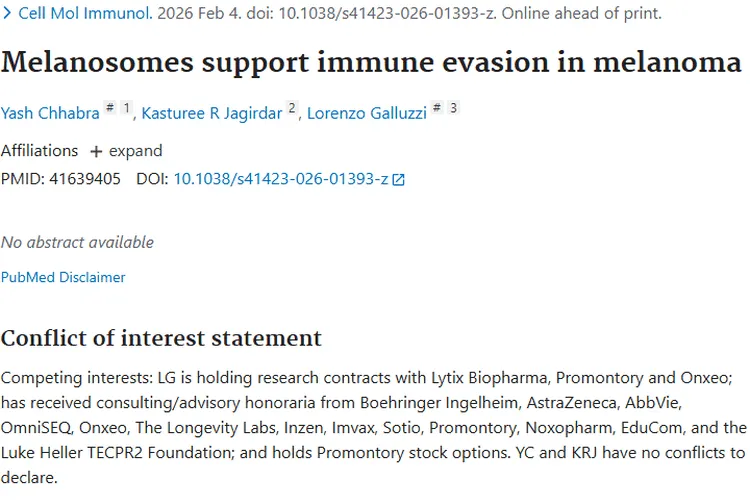Open author Yash Chhabra's link

pyautogui.click(x=48, y=113)
